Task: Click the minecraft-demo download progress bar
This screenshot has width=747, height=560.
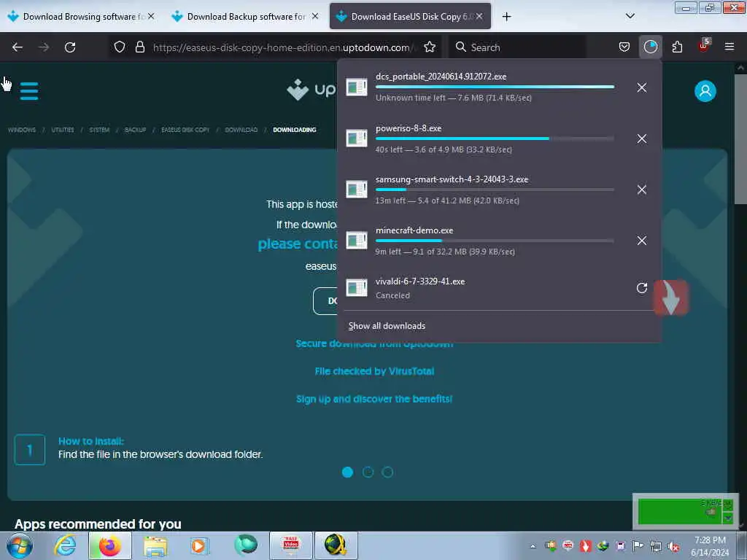Action: tap(495, 241)
